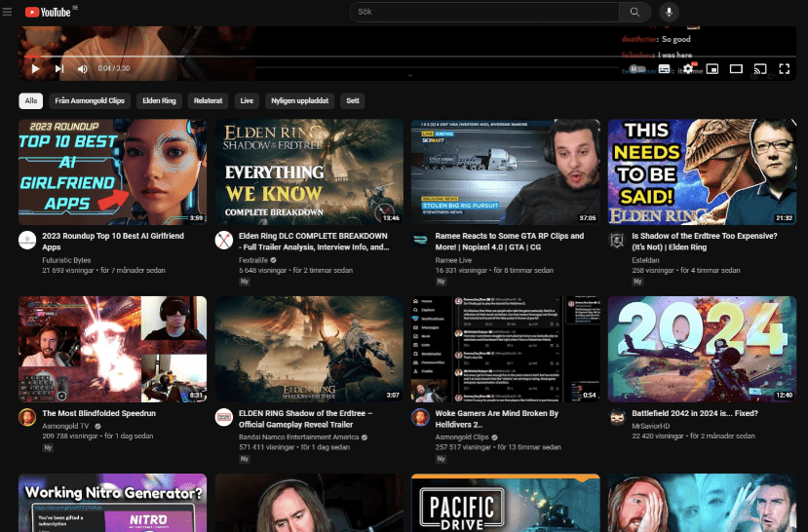Open the blindfolded speedrun thumbnail
Screen dimensions: 808x532
113,349
